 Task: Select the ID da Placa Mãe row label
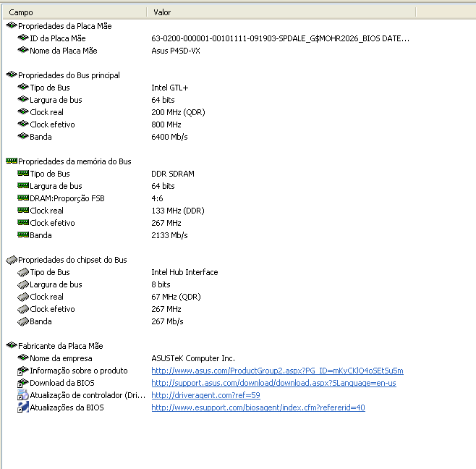tap(58, 38)
